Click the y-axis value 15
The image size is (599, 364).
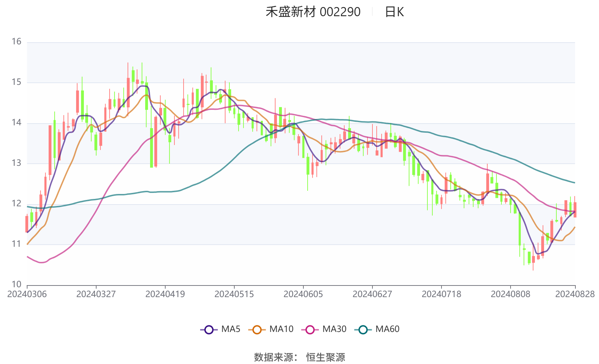click(x=17, y=82)
